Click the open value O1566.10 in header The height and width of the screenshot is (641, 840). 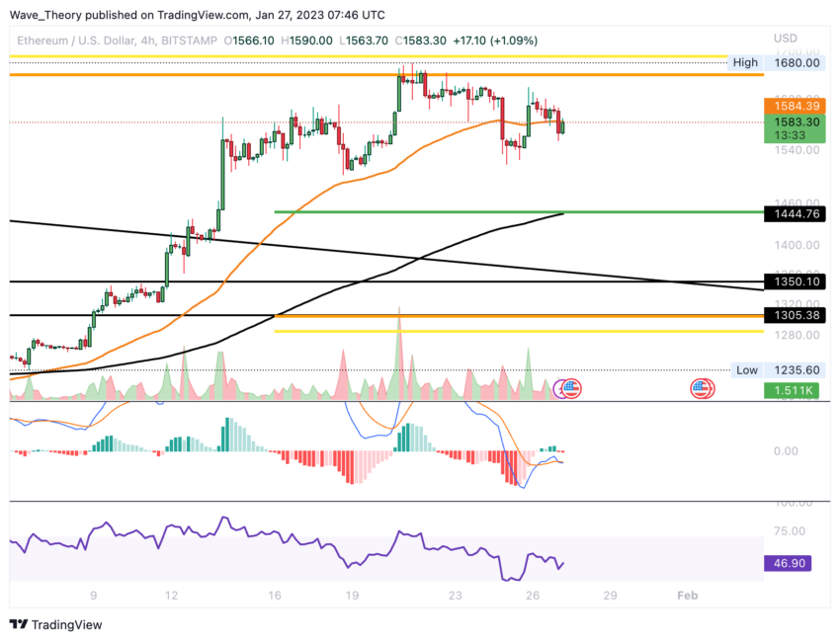[249, 40]
